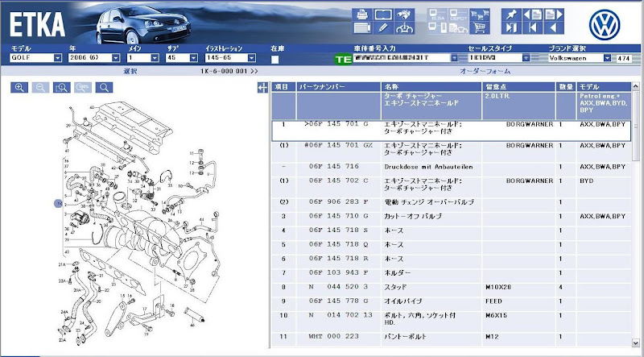644x357 pixels.
Task: Click the green TE badge
Action: [344, 59]
